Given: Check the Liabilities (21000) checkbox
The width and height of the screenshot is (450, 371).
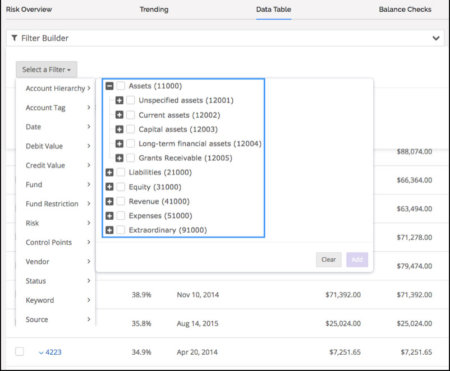Looking at the screenshot, I should pos(121,172).
